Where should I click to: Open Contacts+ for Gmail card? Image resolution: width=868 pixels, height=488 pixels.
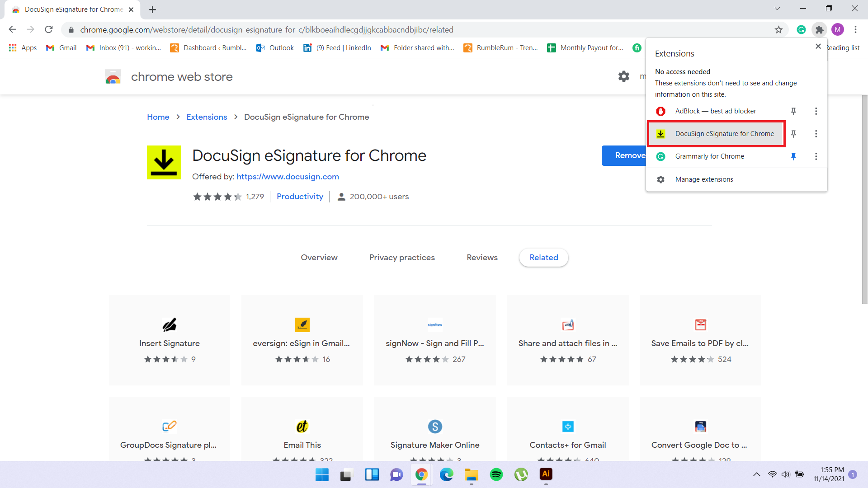[568, 429]
